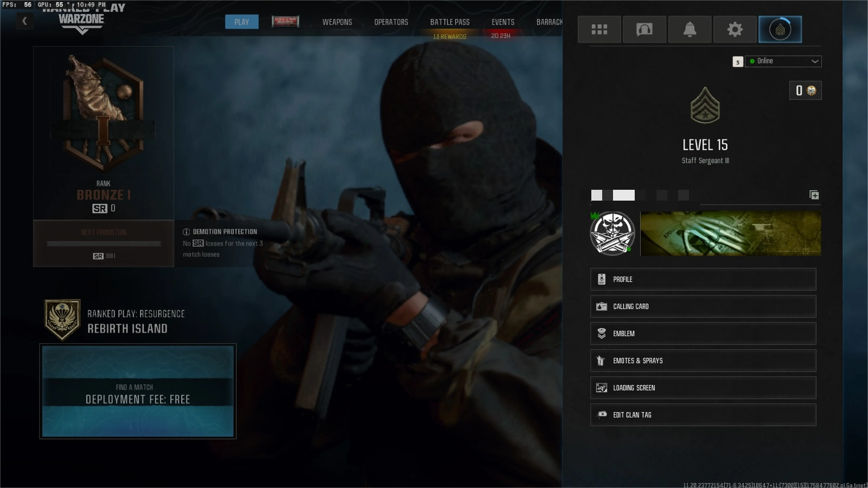Open the grid menu icon
The width and height of the screenshot is (868, 488).
click(x=599, y=29)
